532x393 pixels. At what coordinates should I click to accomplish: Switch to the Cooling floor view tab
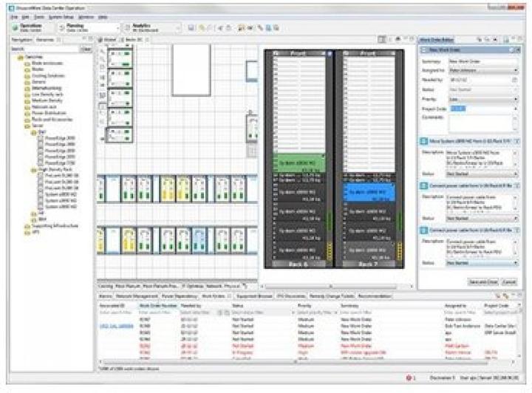(x=106, y=286)
